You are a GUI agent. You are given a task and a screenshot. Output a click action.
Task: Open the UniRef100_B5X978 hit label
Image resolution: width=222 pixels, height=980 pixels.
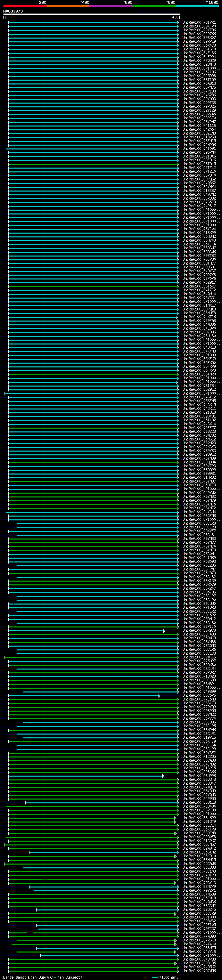[199, 630]
